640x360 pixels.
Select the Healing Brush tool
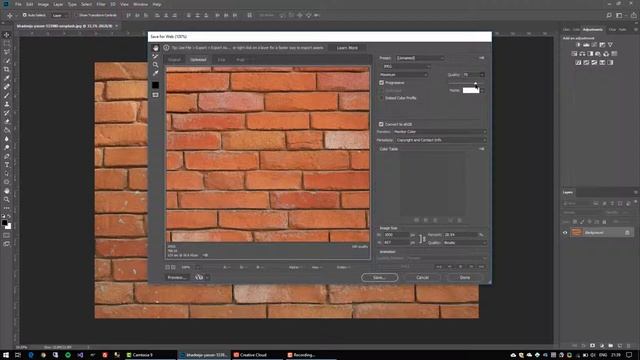coord(7,87)
